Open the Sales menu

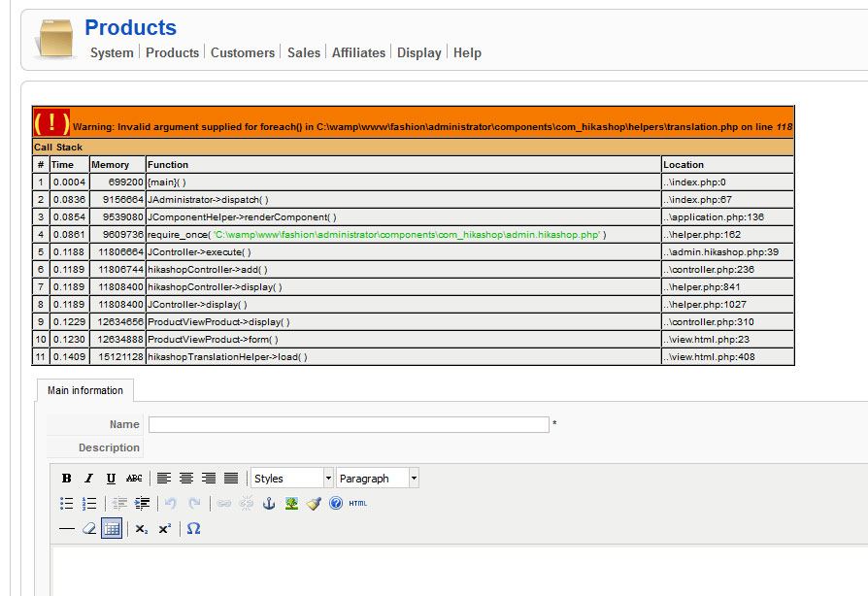pos(303,53)
